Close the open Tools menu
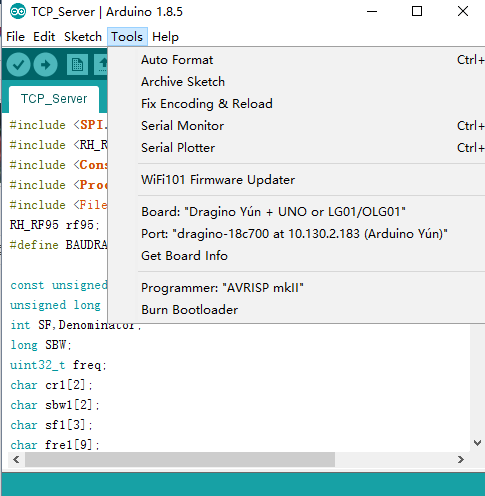The width and height of the screenshot is (485, 496). pyautogui.click(x=127, y=37)
